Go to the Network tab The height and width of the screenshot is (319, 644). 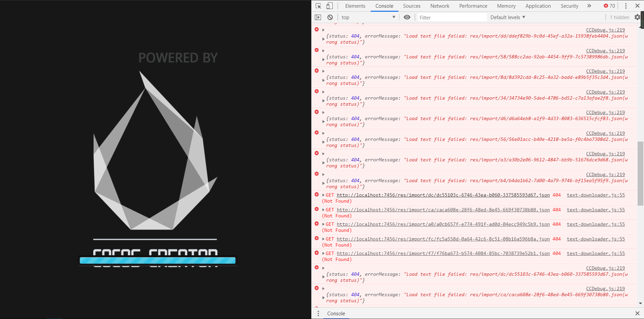[440, 6]
